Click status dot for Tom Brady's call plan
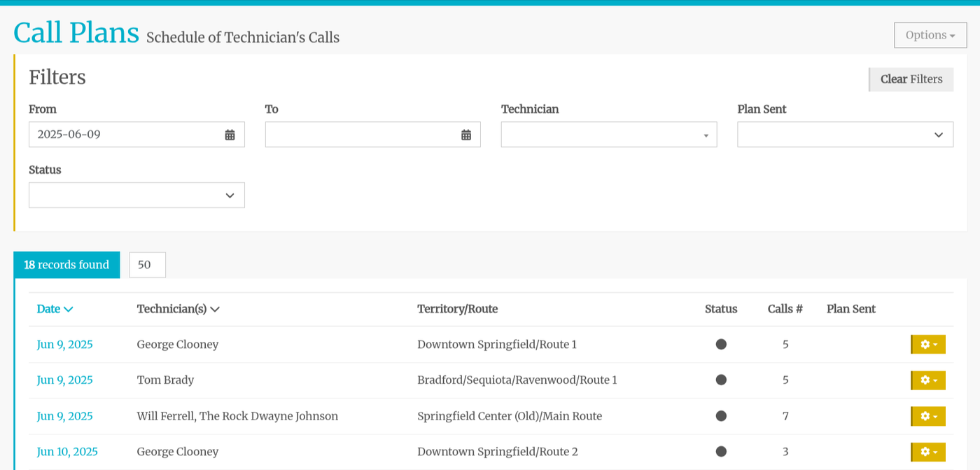980x470 pixels. coord(721,380)
